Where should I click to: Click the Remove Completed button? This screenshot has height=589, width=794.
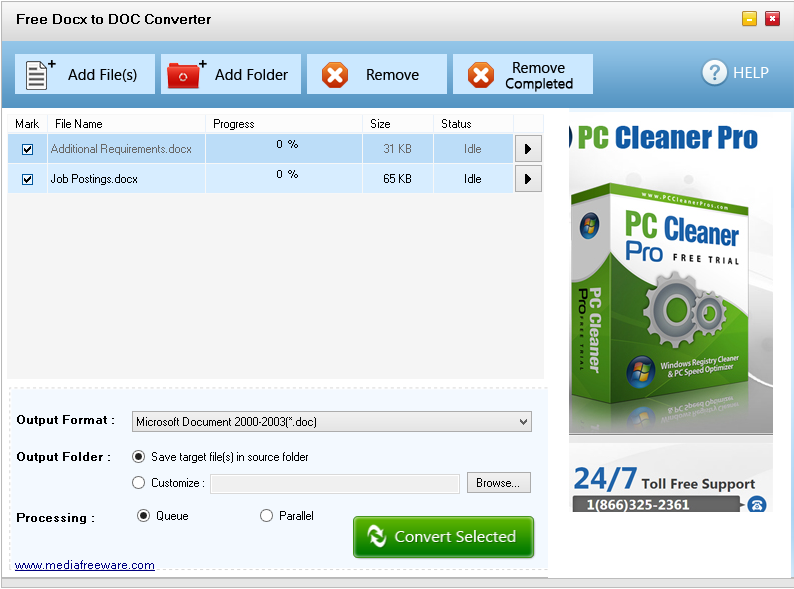point(523,74)
